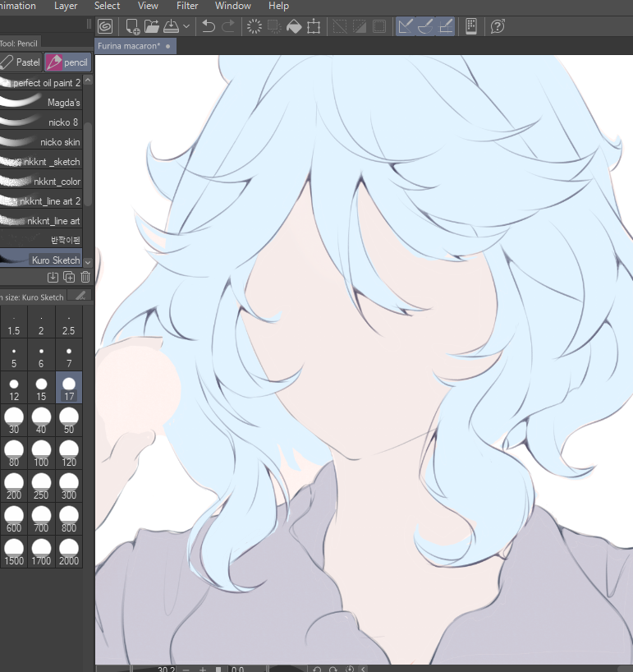The height and width of the screenshot is (672, 633).
Task: Click Duplicate sub tool icon
Action: tap(69, 278)
